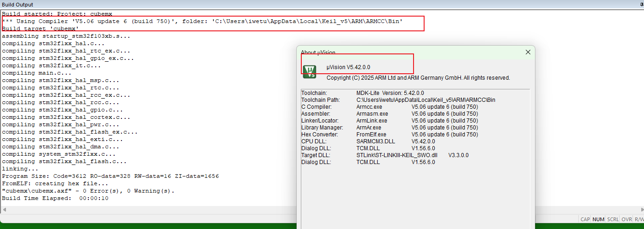Click the 'Library Manager:' label

pyautogui.click(x=322, y=127)
